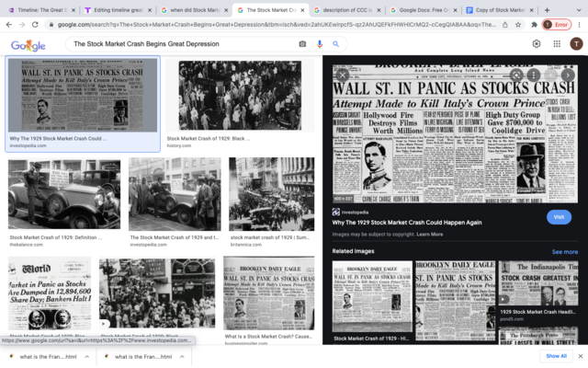Submit search with magnifier icon
The height and width of the screenshot is (368, 588).
336,44
